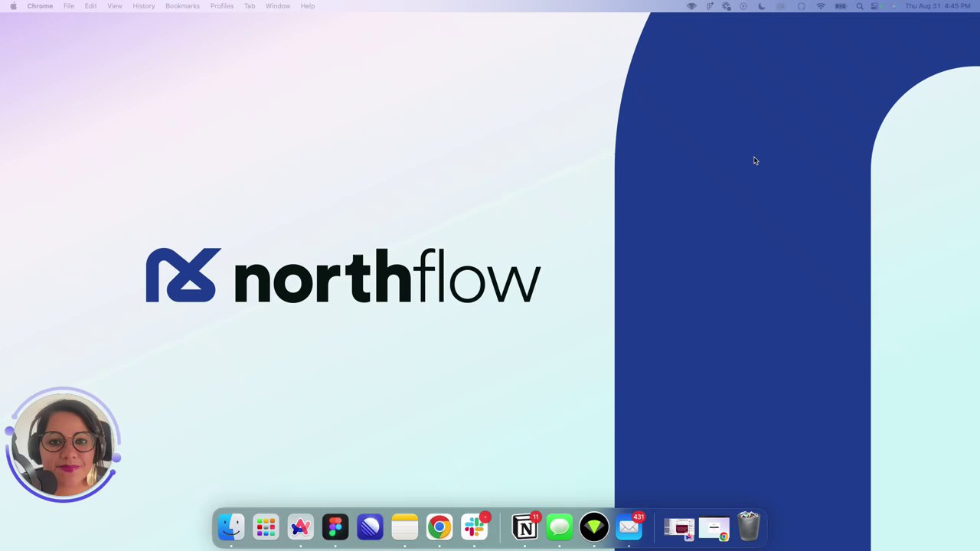Open the Linear app in dock
980x551 pixels.
(x=370, y=527)
